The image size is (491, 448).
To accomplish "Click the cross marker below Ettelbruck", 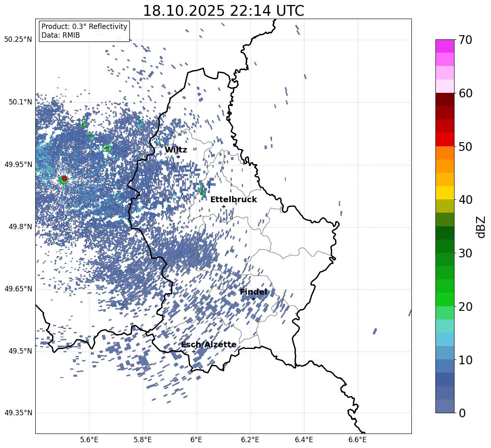I will pyautogui.click(x=224, y=206).
